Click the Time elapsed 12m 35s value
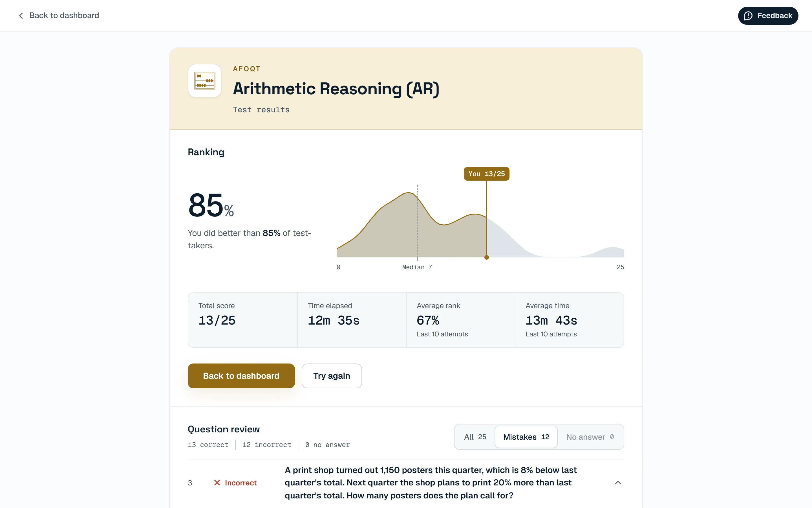Viewport: 812px width, 508px height. (334, 320)
